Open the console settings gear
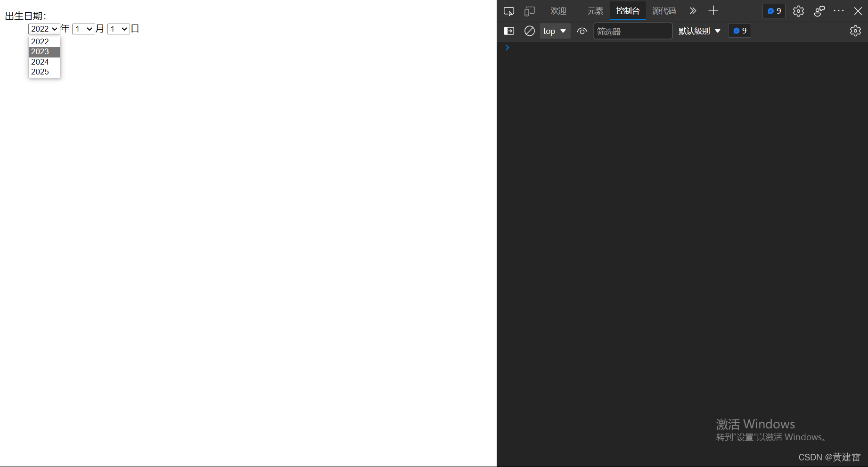The width and height of the screenshot is (868, 467). 856,31
